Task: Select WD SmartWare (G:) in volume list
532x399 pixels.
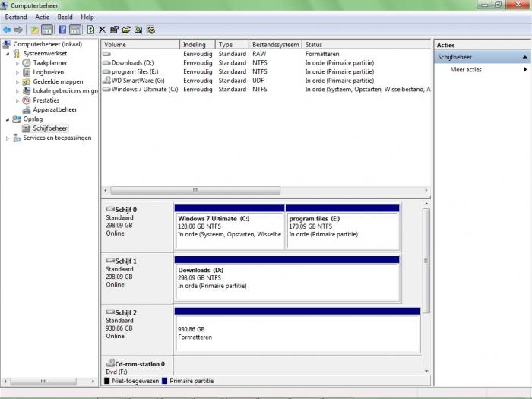Action: tap(138, 81)
